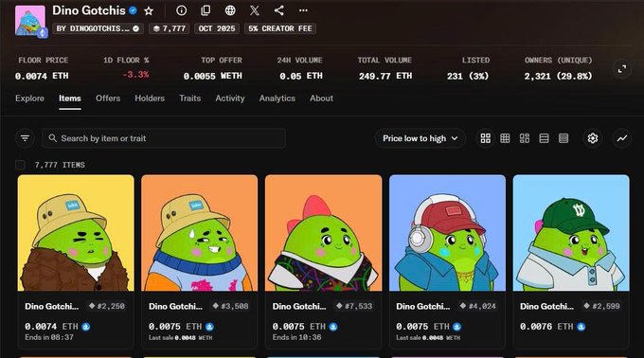
Task: Click the Dino Gotchis collection avatar
Action: click(30, 21)
